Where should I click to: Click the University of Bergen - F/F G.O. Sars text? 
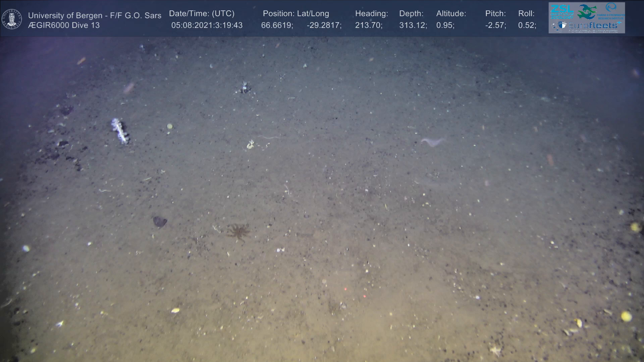(x=95, y=15)
